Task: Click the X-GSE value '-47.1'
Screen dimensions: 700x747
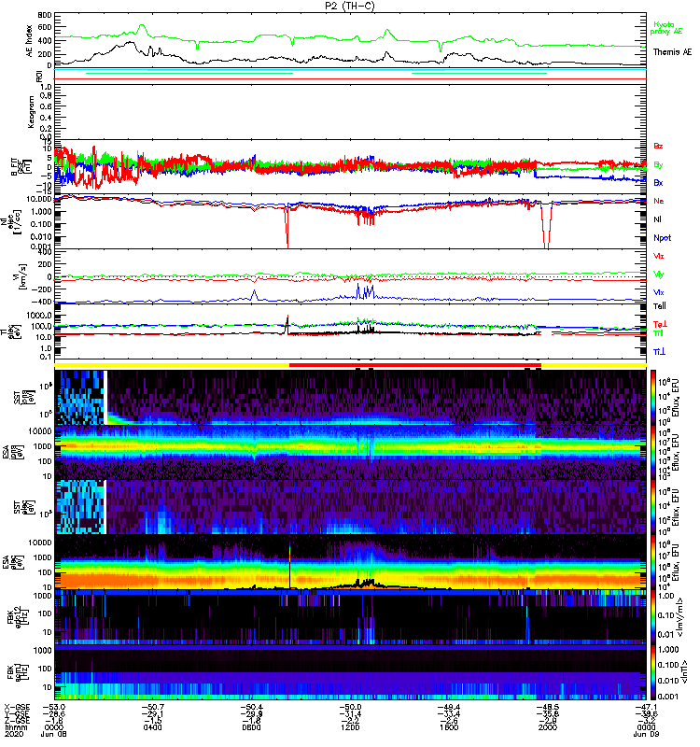Action: 646,707
